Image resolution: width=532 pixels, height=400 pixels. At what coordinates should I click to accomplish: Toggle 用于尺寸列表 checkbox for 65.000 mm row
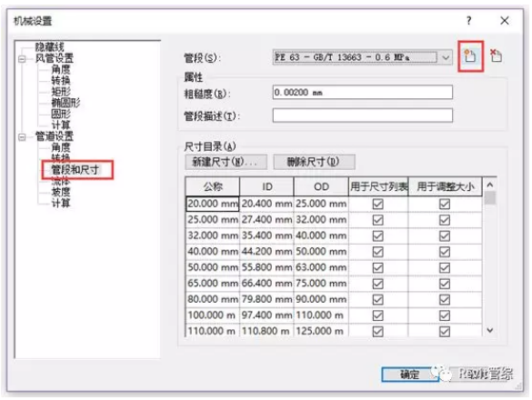coord(378,284)
